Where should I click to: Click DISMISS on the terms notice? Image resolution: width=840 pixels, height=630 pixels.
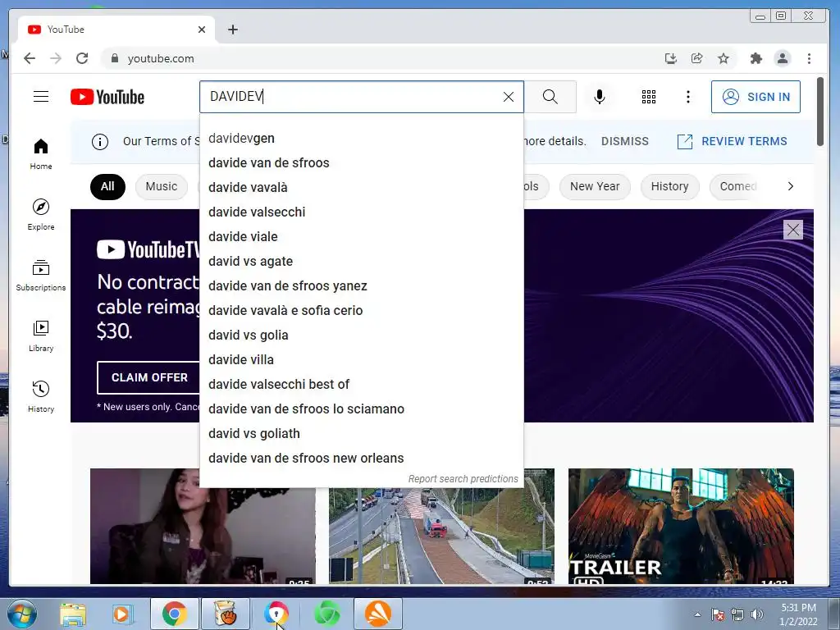click(x=624, y=141)
